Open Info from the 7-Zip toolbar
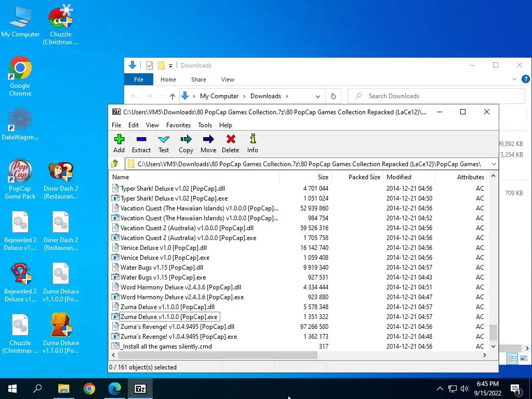The image size is (532, 399). point(253,143)
